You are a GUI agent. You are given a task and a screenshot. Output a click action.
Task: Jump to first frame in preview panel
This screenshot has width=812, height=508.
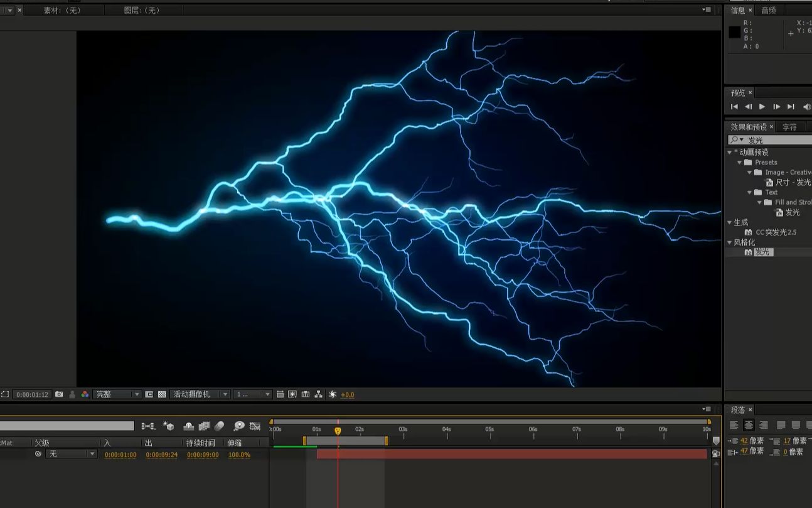[x=734, y=107]
